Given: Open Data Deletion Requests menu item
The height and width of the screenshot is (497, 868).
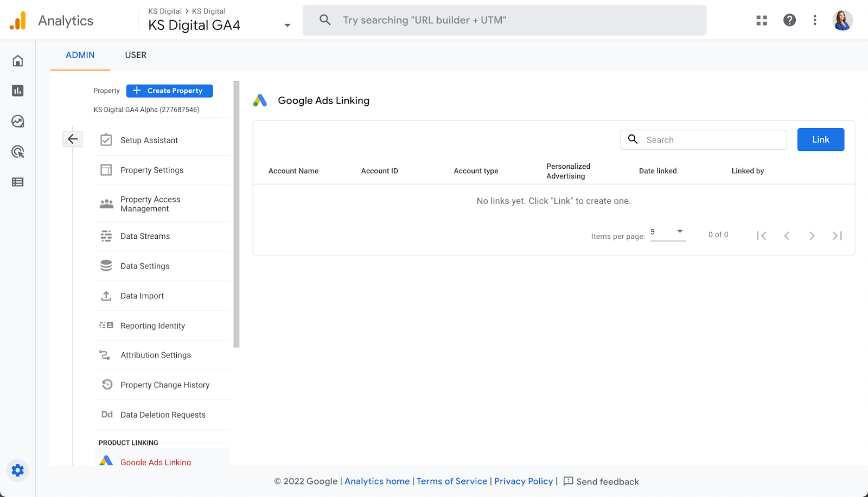Looking at the screenshot, I should (162, 415).
